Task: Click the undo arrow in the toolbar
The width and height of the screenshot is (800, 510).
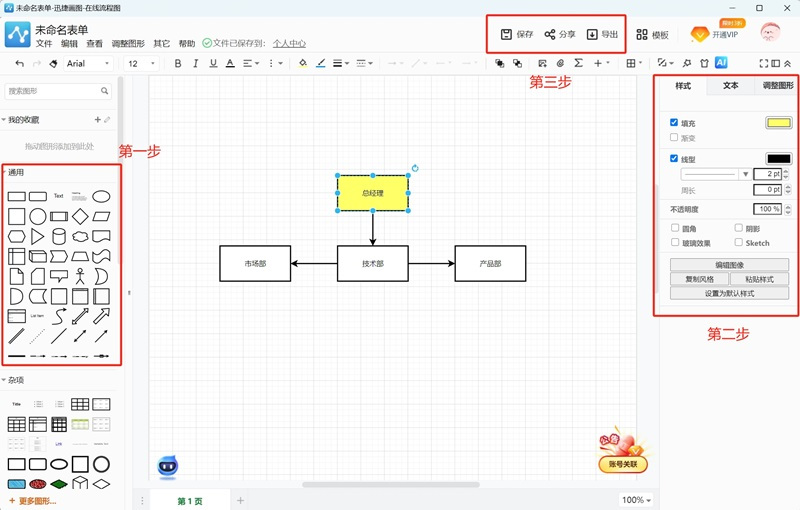Action: point(19,63)
